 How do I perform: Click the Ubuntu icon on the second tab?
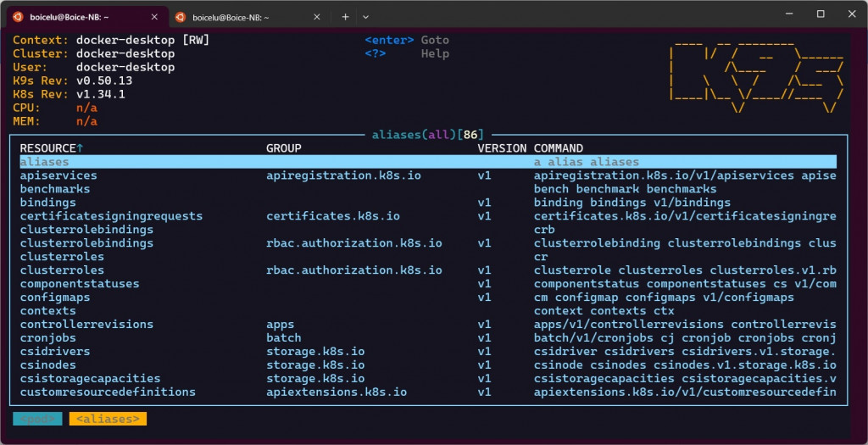pyautogui.click(x=181, y=17)
